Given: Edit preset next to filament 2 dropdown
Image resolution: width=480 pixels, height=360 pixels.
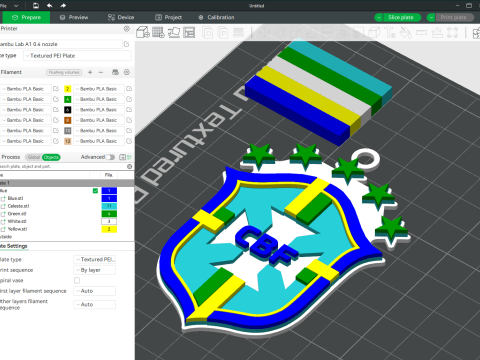Looking at the screenshot, I should click(129, 89).
